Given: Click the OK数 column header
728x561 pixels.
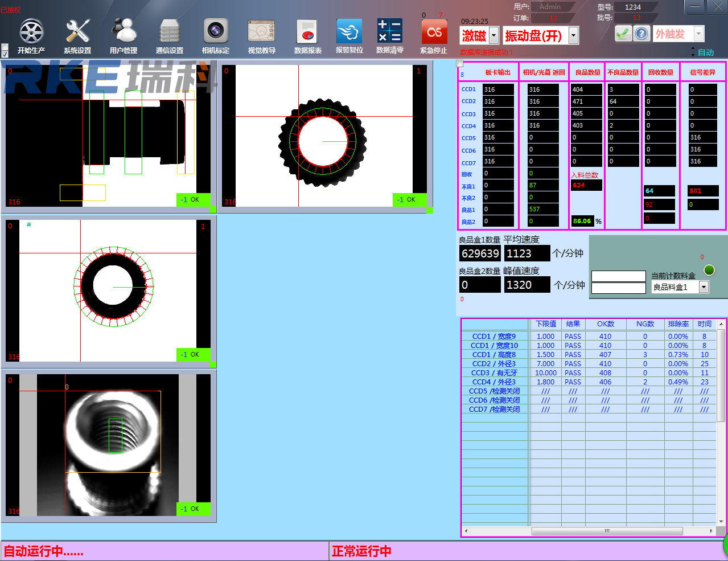Looking at the screenshot, I should 605,324.
